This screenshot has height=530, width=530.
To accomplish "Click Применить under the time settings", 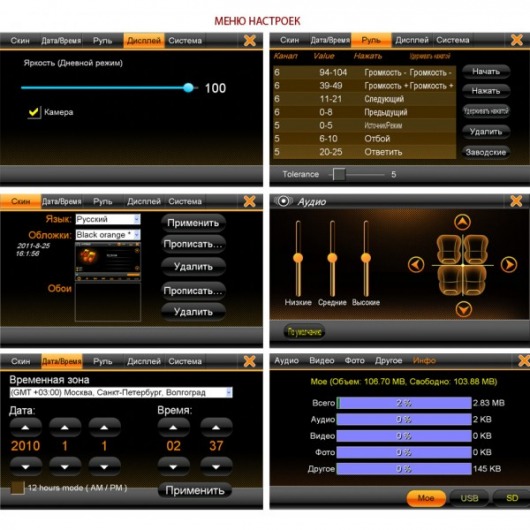I will click(x=195, y=490).
